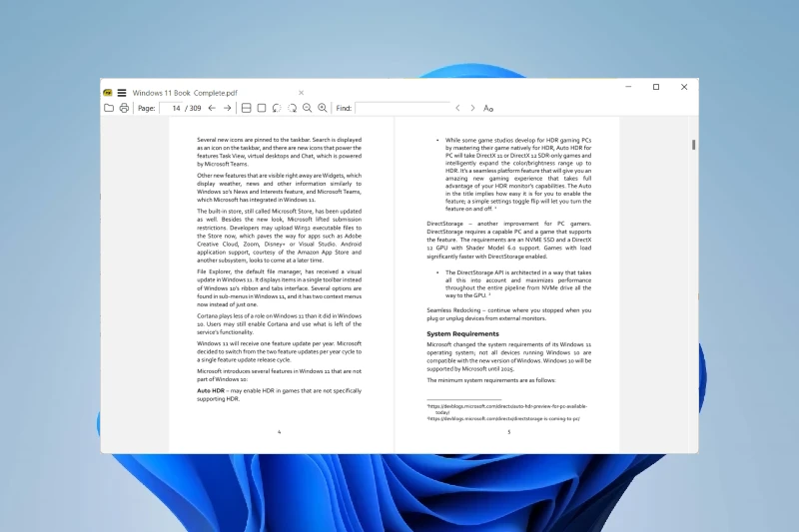Go to the previous page arrow
The image size is (799, 532).
212,108
